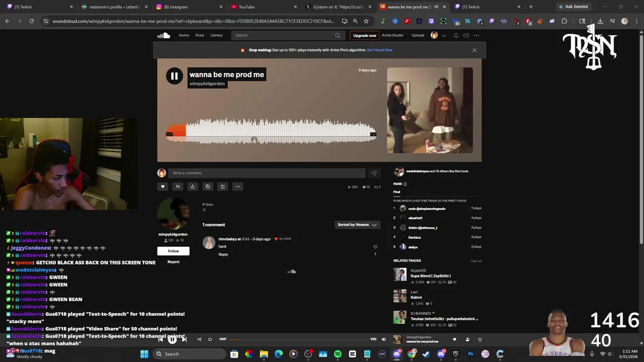Seek on the bottom player progress bar
Viewport: 644px width, 362px height.
click(298, 339)
